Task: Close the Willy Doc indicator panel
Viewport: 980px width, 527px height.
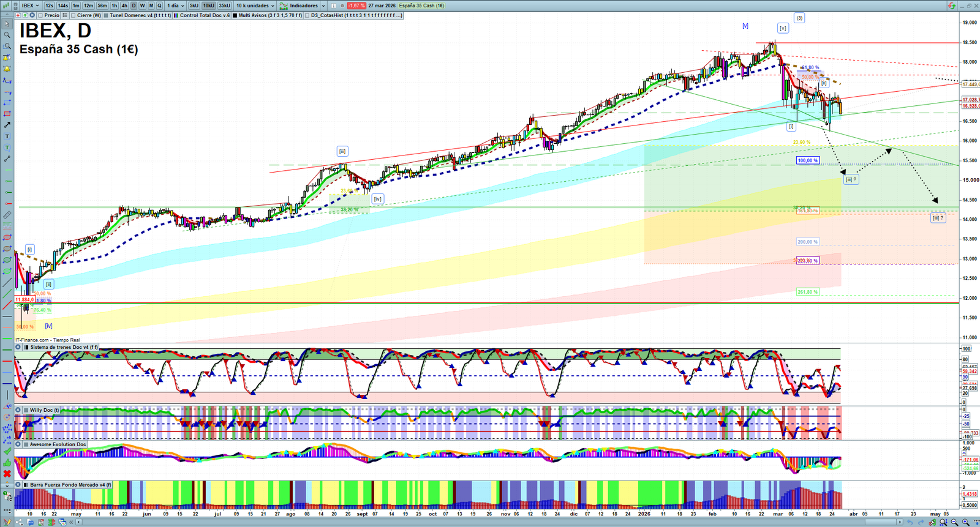Action: (x=18, y=410)
